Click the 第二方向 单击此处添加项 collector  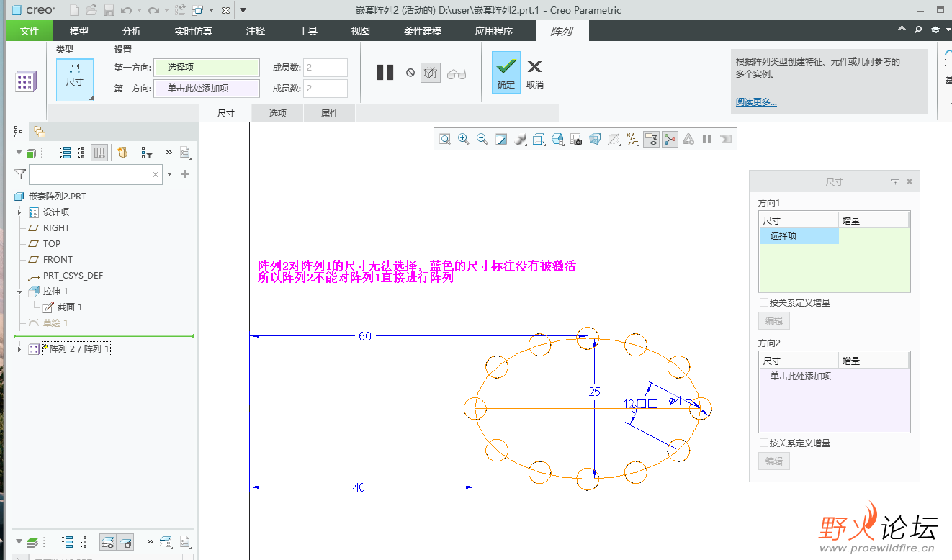[x=207, y=89]
